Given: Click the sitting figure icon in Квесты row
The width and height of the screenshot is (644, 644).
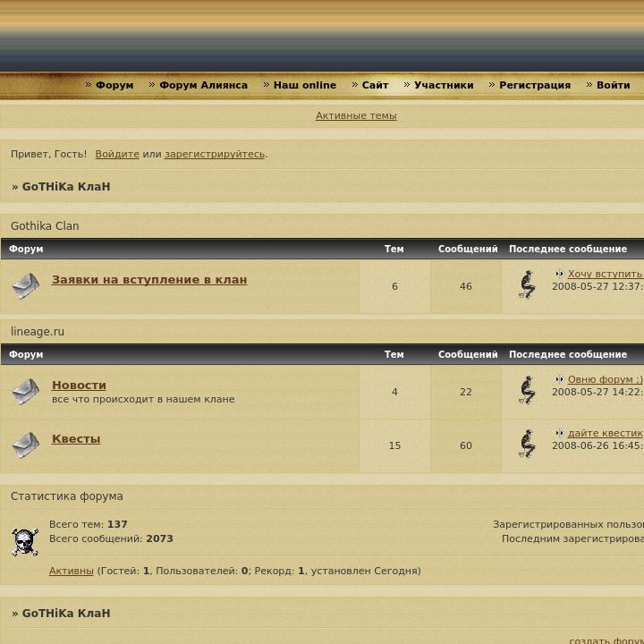Looking at the screenshot, I should (x=528, y=444).
